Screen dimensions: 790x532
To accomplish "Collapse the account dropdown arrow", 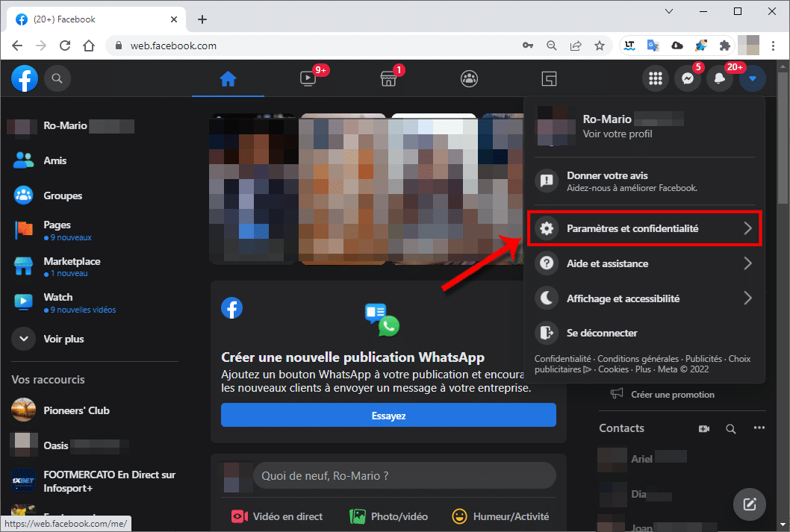I will 752,78.
